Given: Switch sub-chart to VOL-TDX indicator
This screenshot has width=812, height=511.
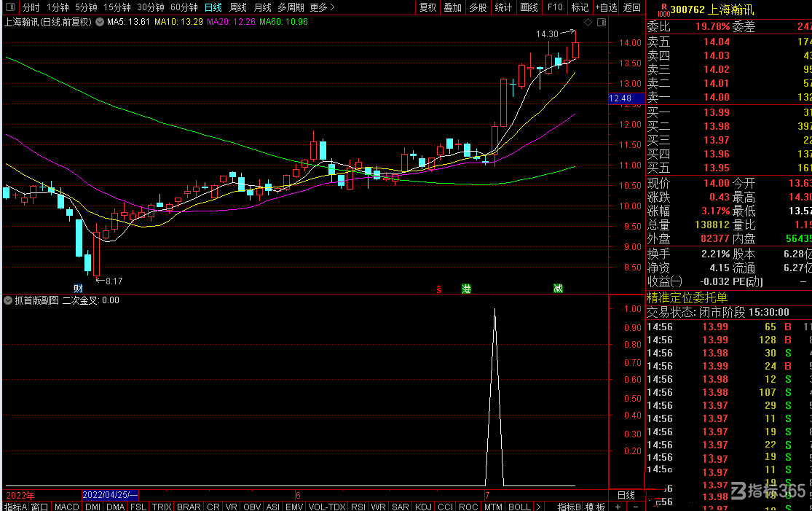Looking at the screenshot, I should tap(327, 507).
